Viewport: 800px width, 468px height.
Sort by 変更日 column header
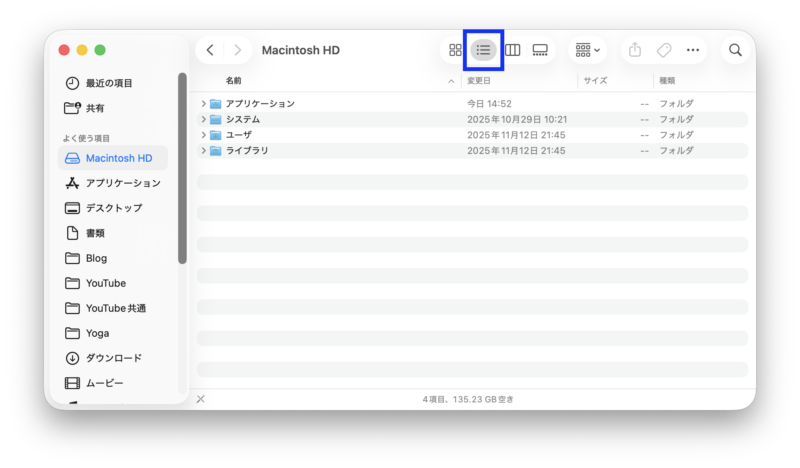coord(478,80)
